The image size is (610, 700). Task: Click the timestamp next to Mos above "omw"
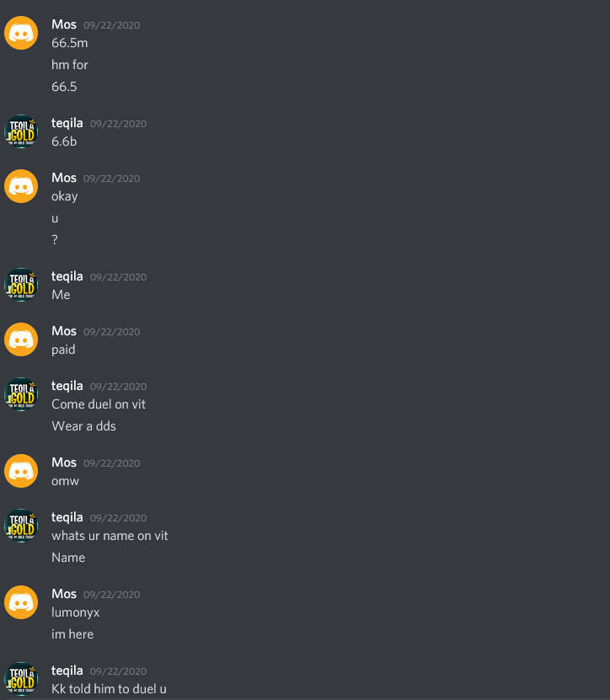(x=112, y=463)
